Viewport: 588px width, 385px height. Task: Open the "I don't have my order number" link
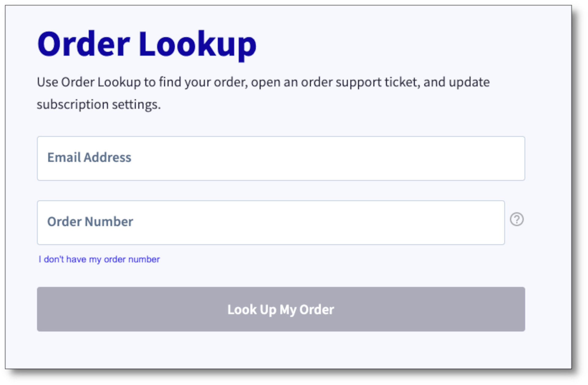tap(99, 259)
